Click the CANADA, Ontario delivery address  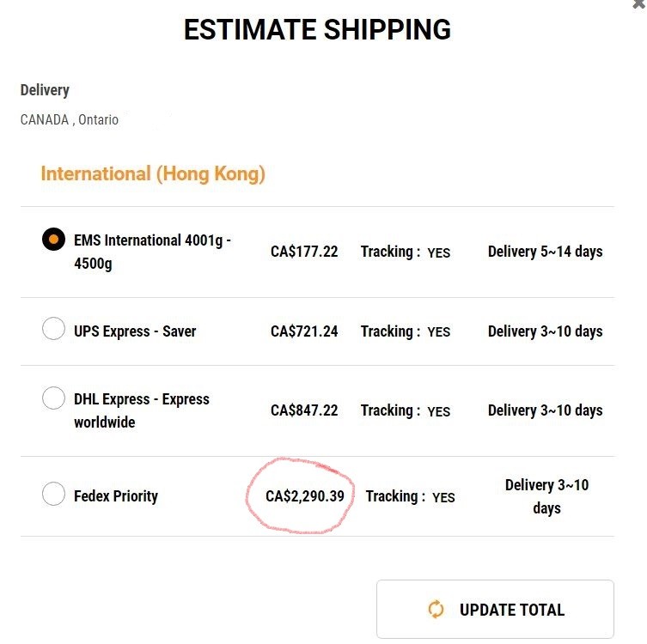(70, 119)
